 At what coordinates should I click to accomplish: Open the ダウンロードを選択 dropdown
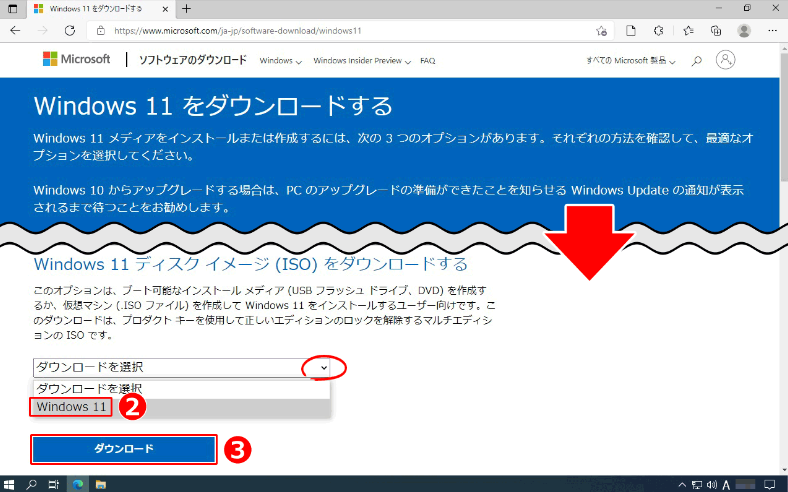click(x=181, y=367)
